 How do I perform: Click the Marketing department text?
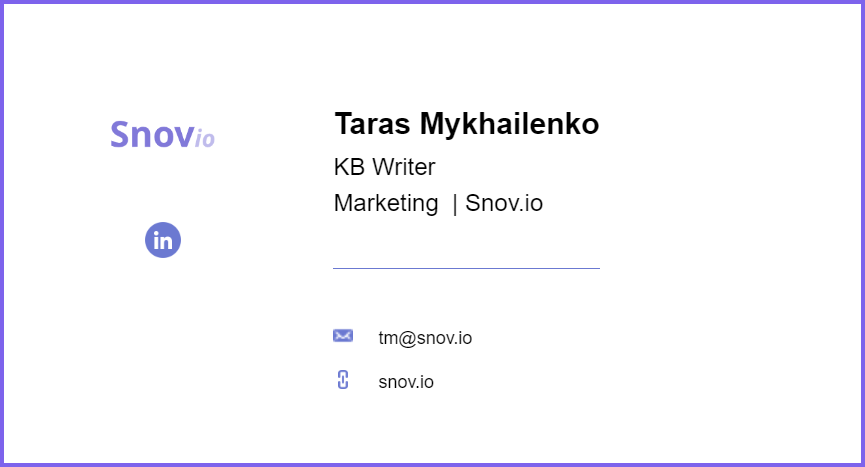pos(386,203)
